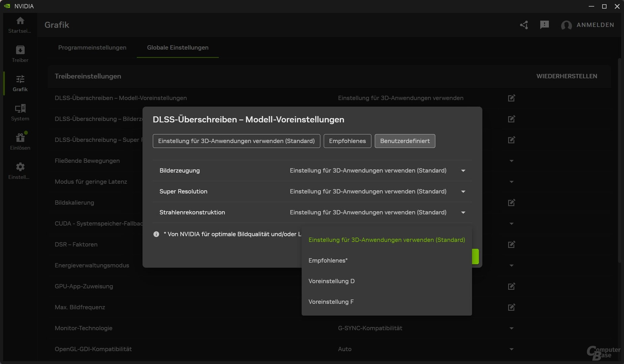This screenshot has width=624, height=364.
Task: Edit the Bildskalierung setting
Action: point(511,203)
